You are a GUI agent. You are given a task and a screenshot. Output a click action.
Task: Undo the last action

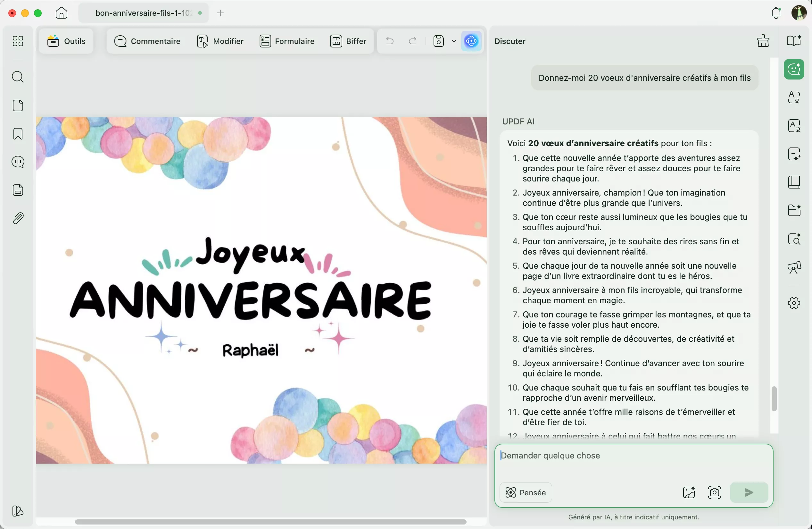[389, 41]
